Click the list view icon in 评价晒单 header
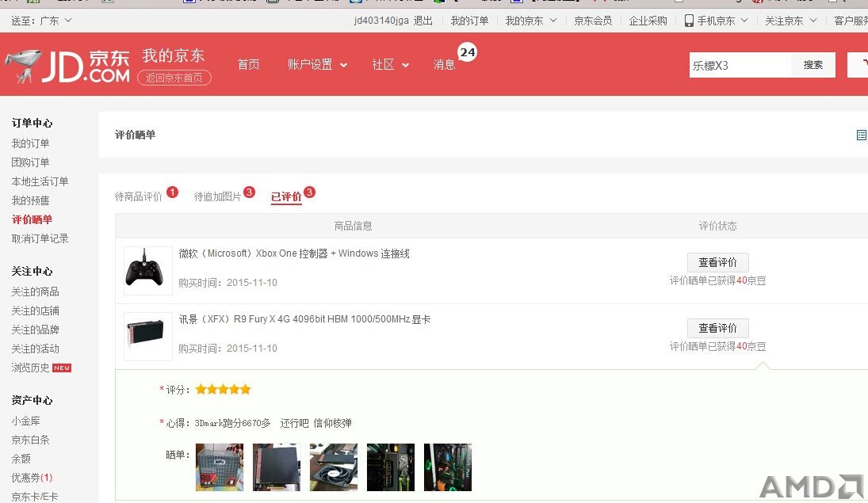 coord(862,135)
